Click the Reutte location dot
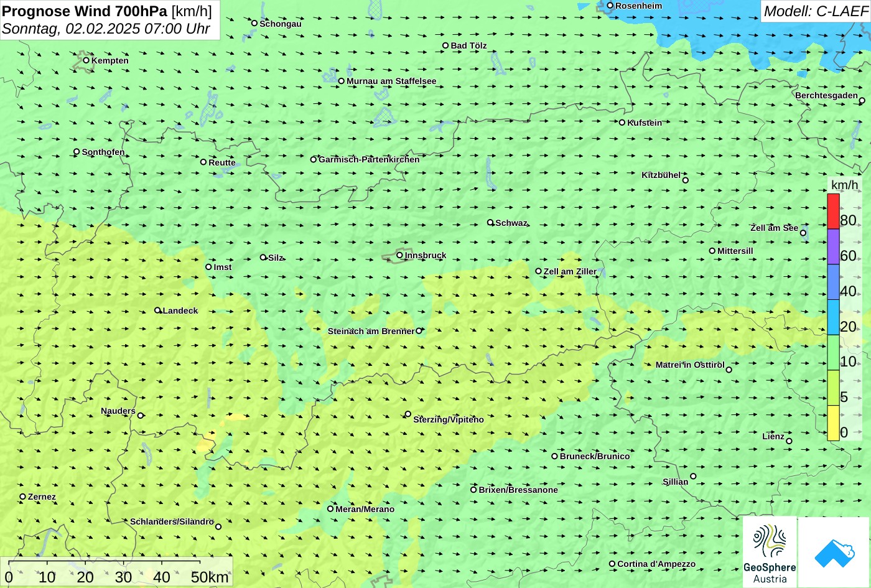The image size is (871, 588). click(x=203, y=162)
